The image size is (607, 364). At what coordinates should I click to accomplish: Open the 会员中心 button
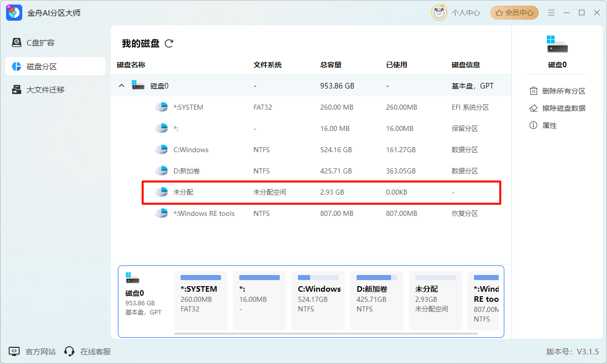click(x=514, y=13)
